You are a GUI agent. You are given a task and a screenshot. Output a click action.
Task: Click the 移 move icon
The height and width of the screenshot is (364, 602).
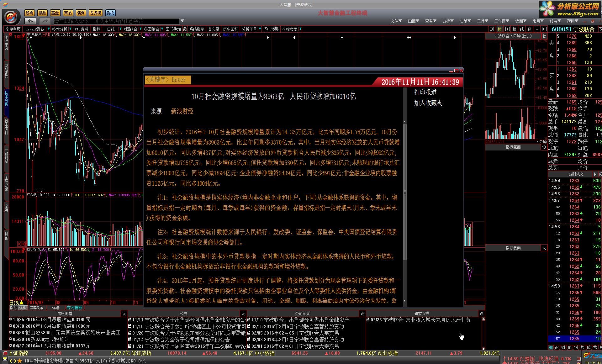click(x=530, y=29)
